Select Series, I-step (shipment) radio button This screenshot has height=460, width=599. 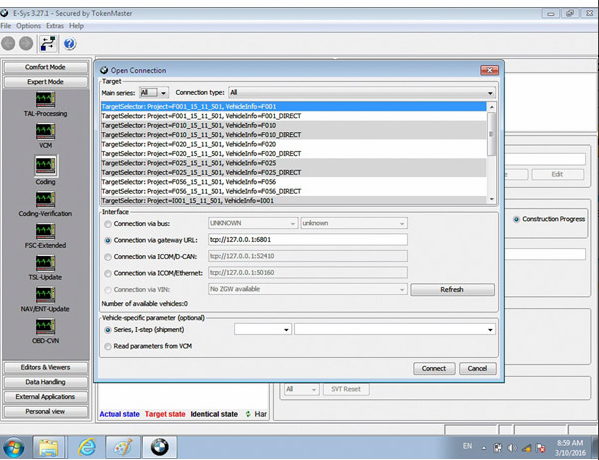pyautogui.click(x=108, y=330)
